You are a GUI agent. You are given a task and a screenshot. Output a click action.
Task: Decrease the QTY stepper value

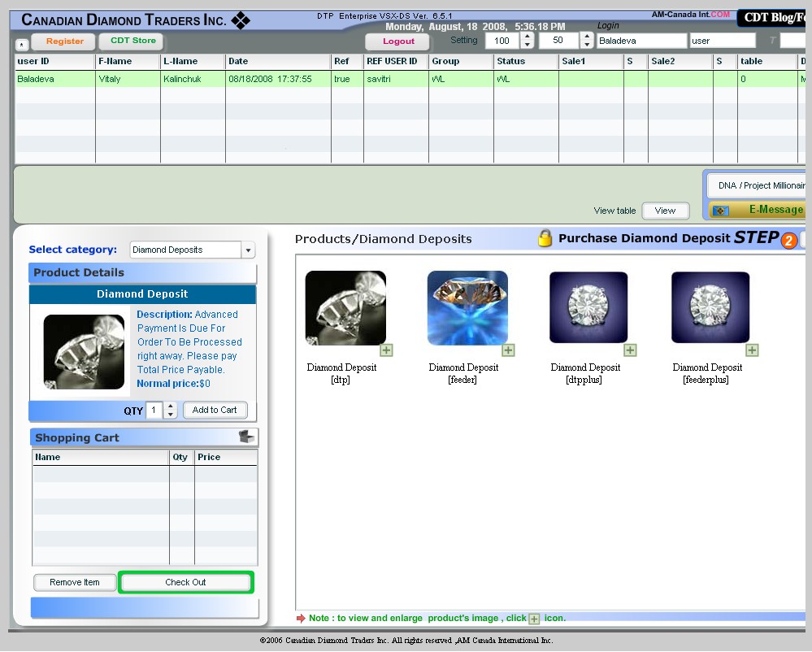pos(171,415)
